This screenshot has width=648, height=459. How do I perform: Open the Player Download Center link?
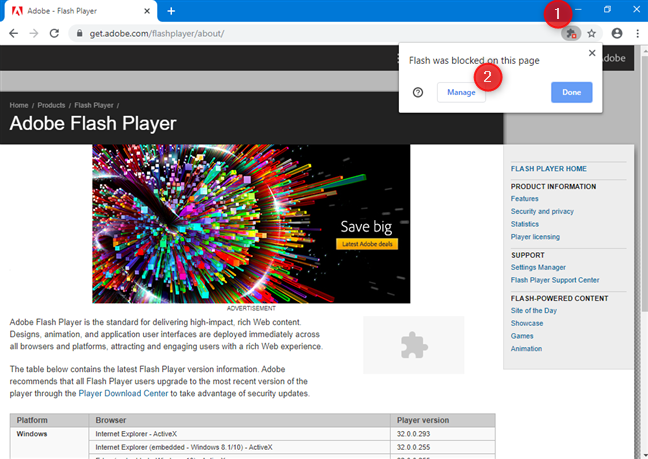[123, 393]
